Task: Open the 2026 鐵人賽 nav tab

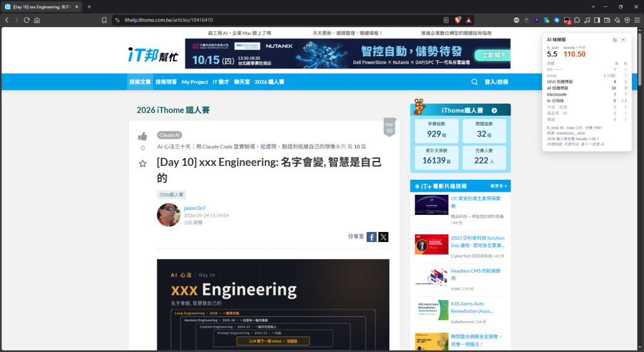Action: coord(269,82)
